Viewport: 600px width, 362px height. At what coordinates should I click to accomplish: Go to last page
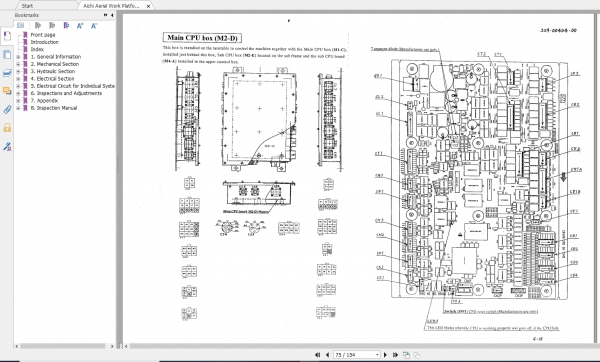click(x=395, y=355)
